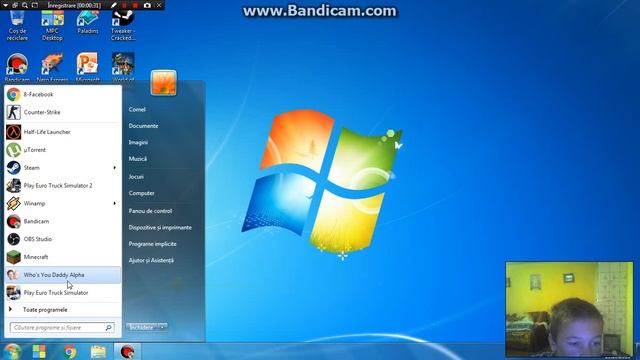Open Half-Life Launcher entry

(x=63, y=132)
